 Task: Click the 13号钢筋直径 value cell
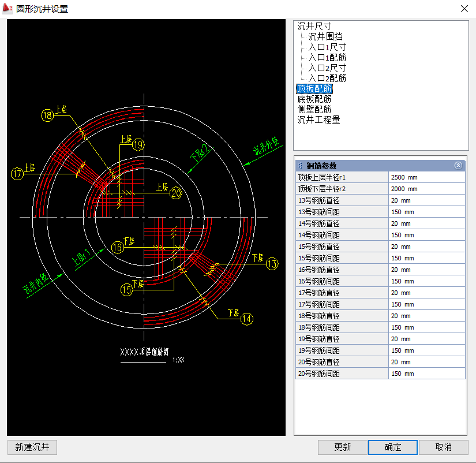pyautogui.click(x=426, y=200)
